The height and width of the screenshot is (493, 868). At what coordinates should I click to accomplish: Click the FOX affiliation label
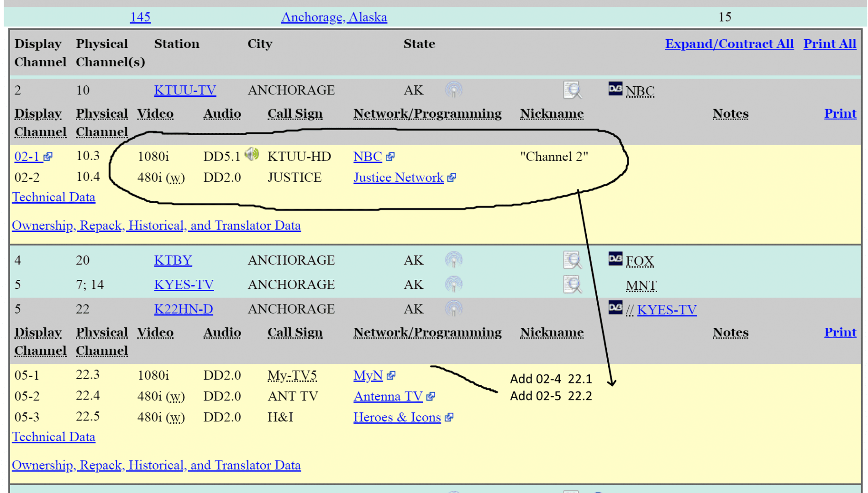pyautogui.click(x=640, y=261)
